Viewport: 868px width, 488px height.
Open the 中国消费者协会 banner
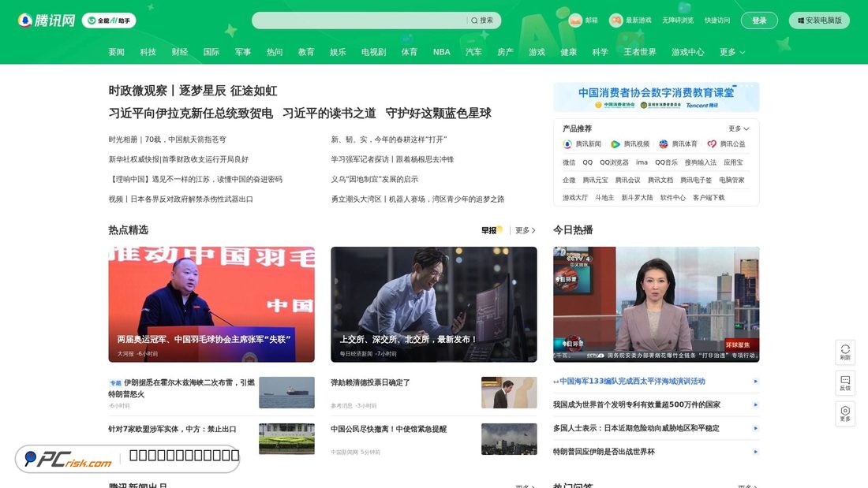656,97
